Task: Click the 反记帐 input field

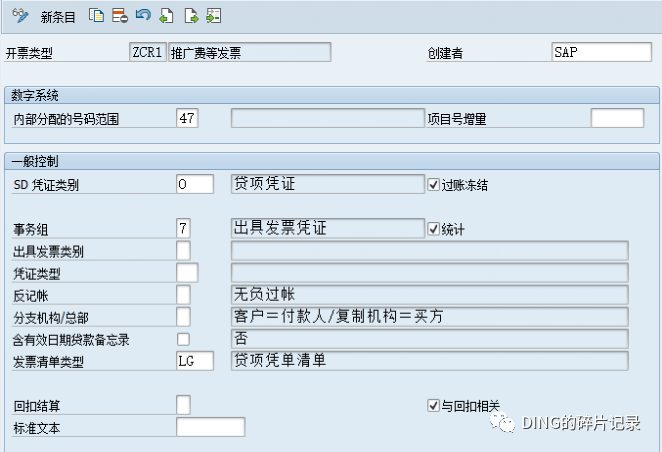Action: pos(183,295)
